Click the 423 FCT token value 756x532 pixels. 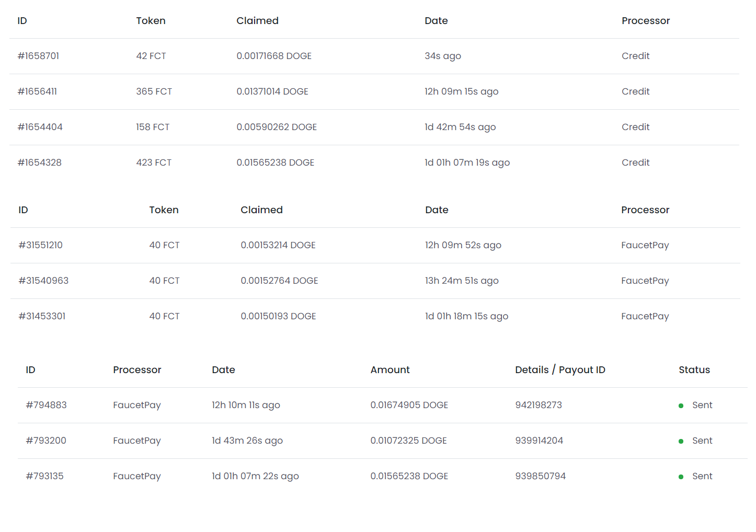(154, 163)
